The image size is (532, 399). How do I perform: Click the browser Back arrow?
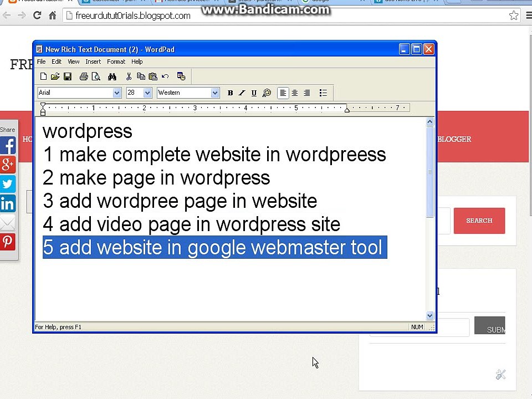[x=7, y=16]
